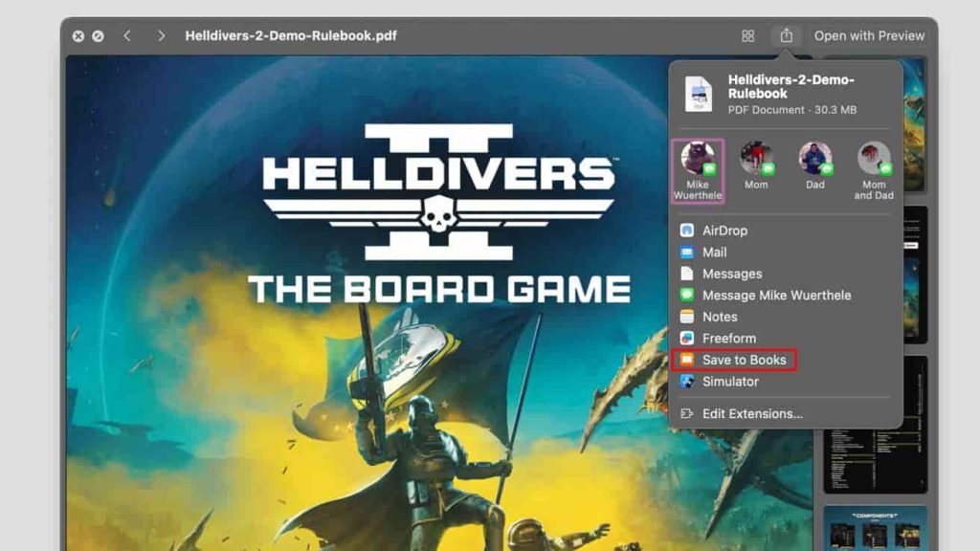The width and height of the screenshot is (980, 551).
Task: Click the PDF document icon in share header
Action: coord(698,95)
